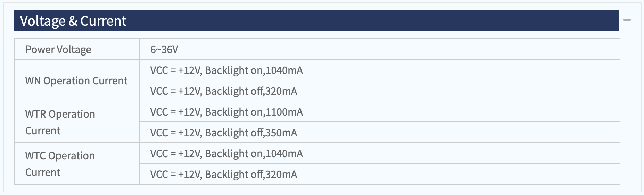Click the word Current in header title
Image resolution: width=644 pixels, height=195 pixels.
103,21
